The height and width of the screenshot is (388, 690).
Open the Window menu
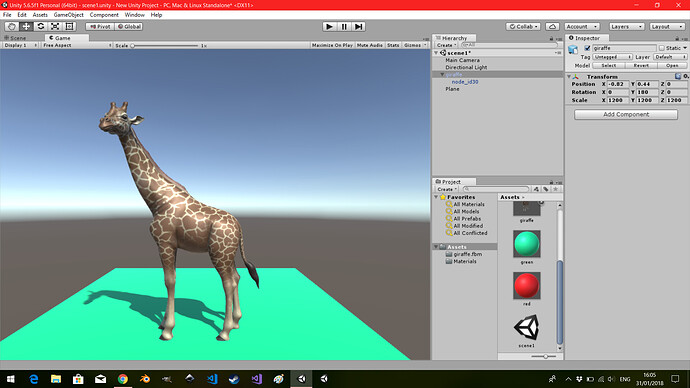pyautogui.click(x=134, y=15)
